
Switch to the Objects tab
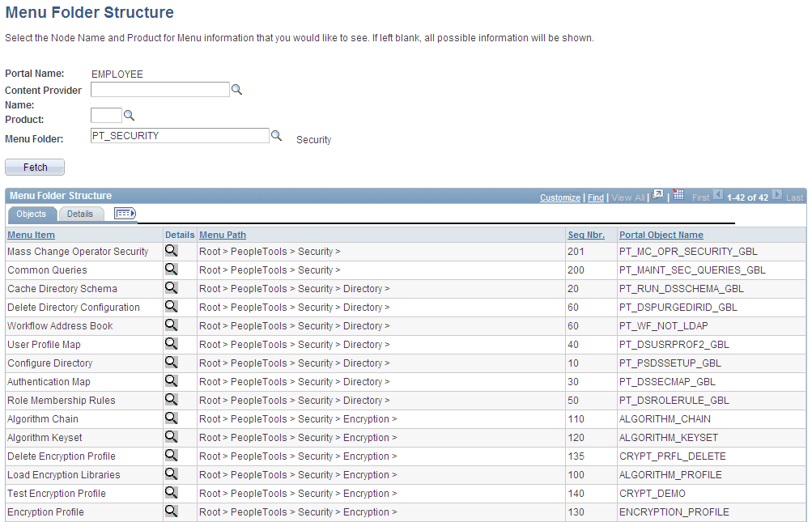pos(32,214)
